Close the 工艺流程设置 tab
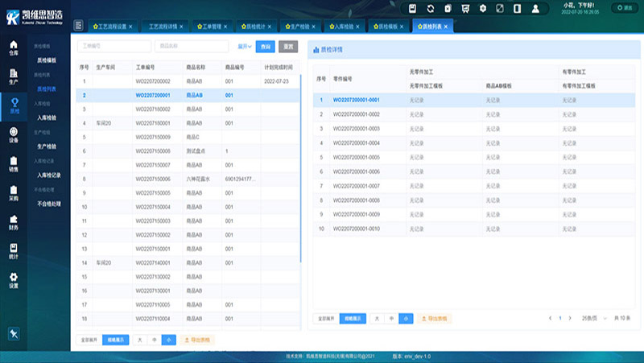The width and height of the screenshot is (644, 363). [x=130, y=27]
